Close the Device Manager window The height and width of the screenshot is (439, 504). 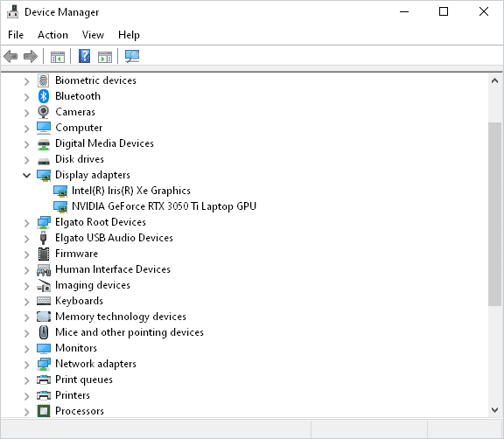[484, 12]
